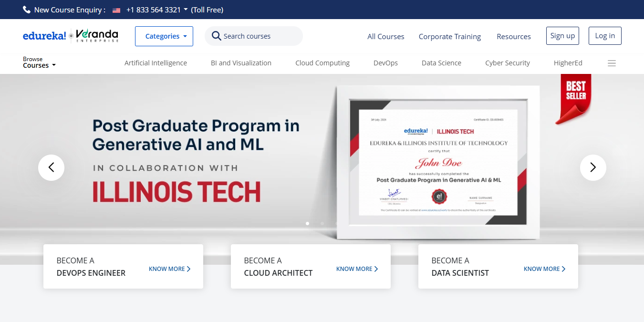This screenshot has height=322, width=644.
Task: Click the Edureka Veranda logo
Action: 71,36
